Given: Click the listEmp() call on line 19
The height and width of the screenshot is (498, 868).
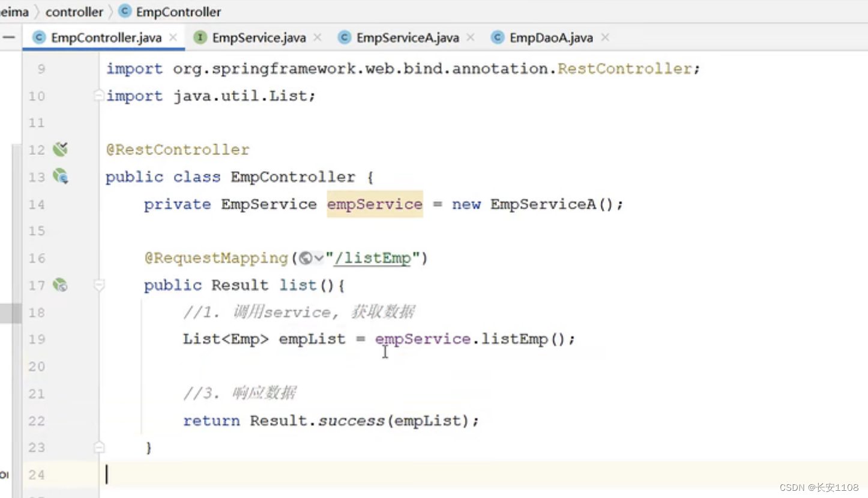Looking at the screenshot, I should [524, 339].
